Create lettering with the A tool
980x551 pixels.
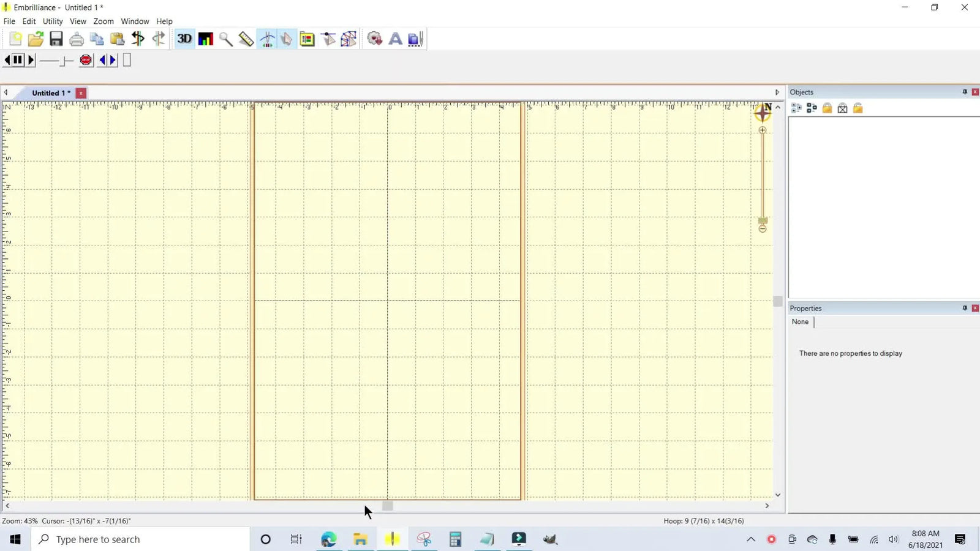(396, 39)
